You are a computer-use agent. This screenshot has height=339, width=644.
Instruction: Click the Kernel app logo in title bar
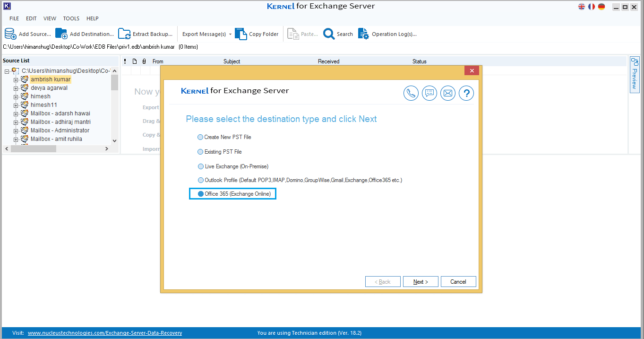(6, 7)
